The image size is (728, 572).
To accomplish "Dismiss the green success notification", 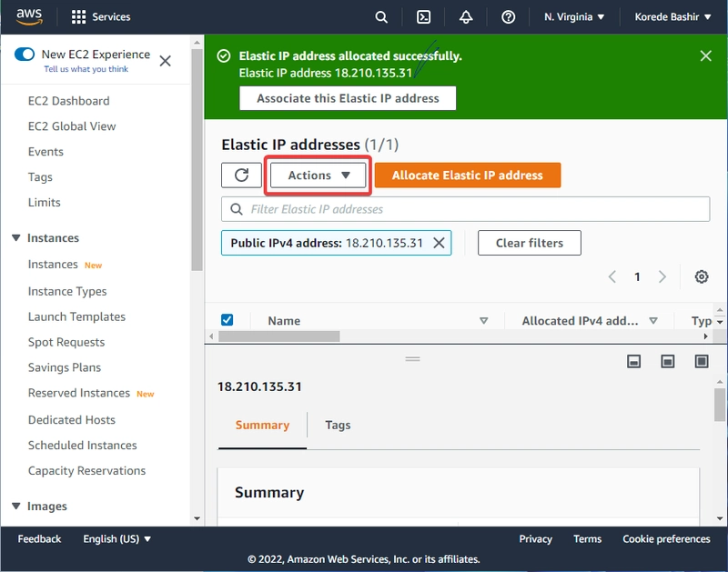I will (706, 56).
